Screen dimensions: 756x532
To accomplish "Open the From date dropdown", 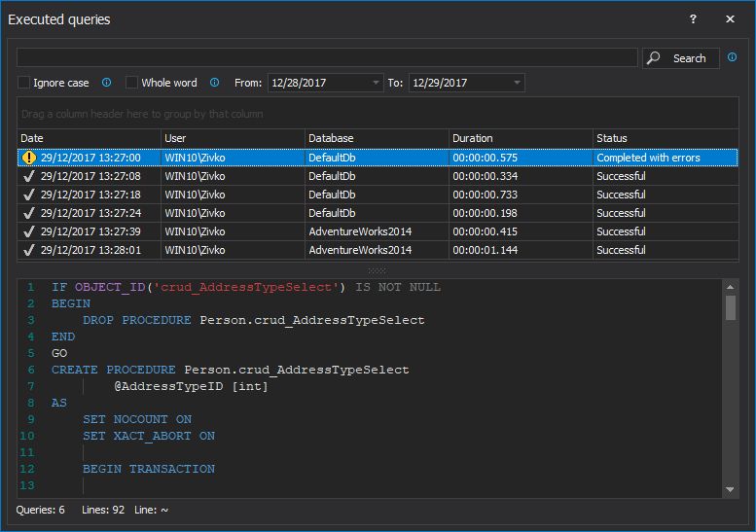I will click(x=376, y=83).
